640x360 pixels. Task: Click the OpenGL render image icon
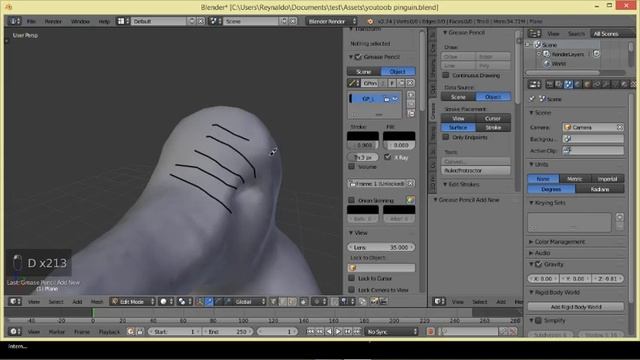pos(373,301)
